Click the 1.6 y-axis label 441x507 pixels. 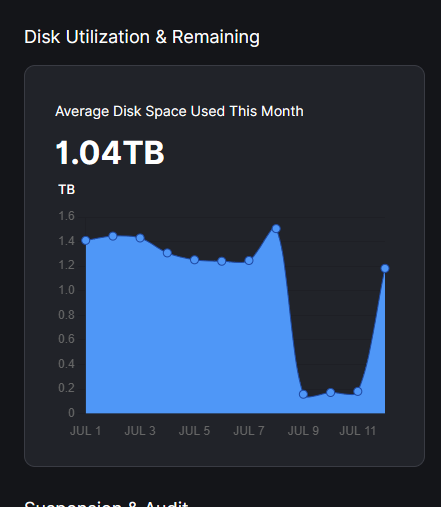67,216
